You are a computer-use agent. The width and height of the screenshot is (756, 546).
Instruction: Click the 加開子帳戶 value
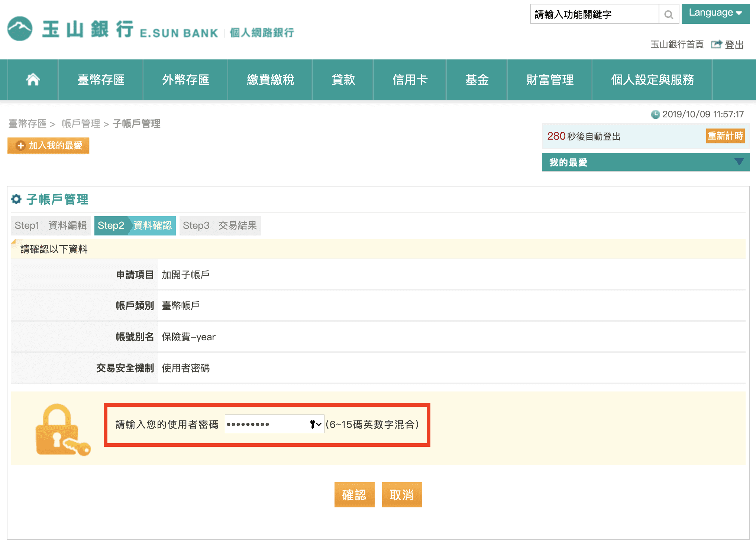[185, 275]
